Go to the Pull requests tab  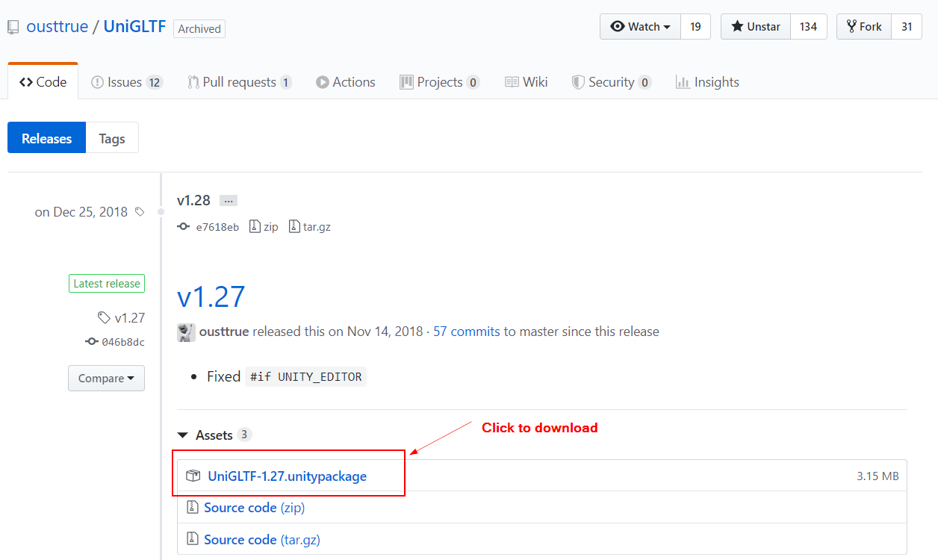pos(239,82)
